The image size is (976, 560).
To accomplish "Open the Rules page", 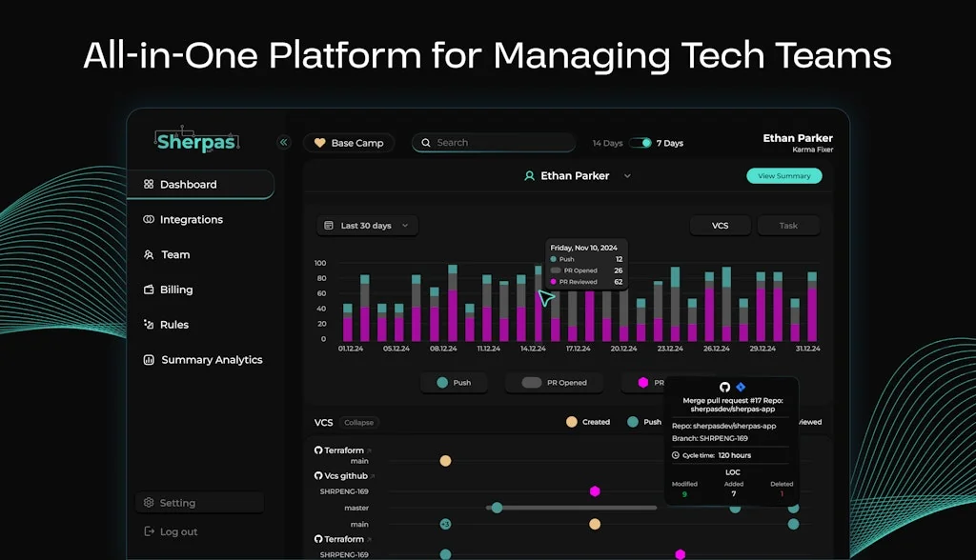I will point(173,325).
